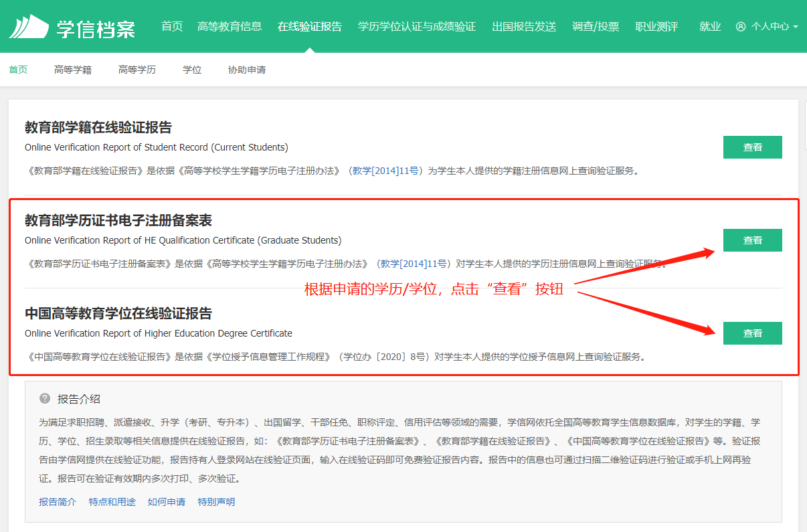The height and width of the screenshot is (532, 807).
Task: Click 查看 for 教育部学历证书电子注册备案表
Action: point(752,239)
